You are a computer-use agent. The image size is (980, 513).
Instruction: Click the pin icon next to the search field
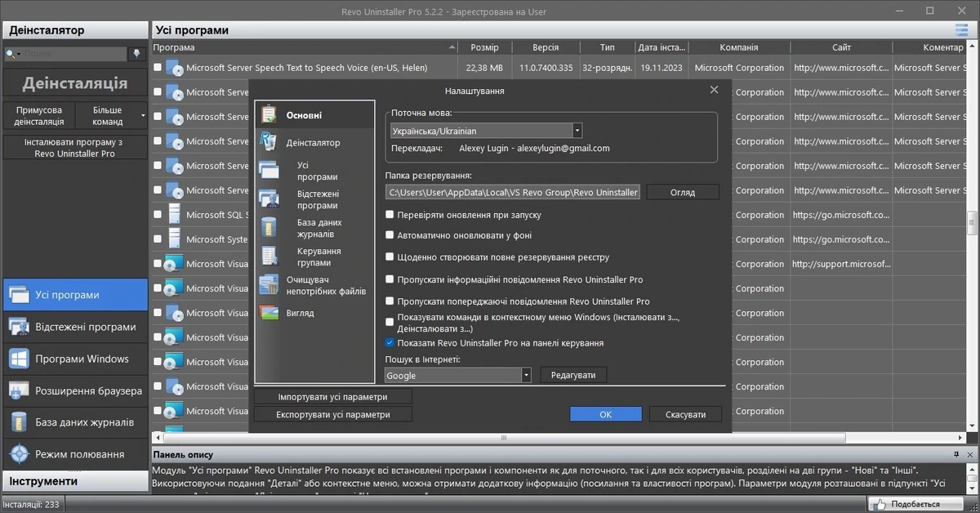pos(137,54)
